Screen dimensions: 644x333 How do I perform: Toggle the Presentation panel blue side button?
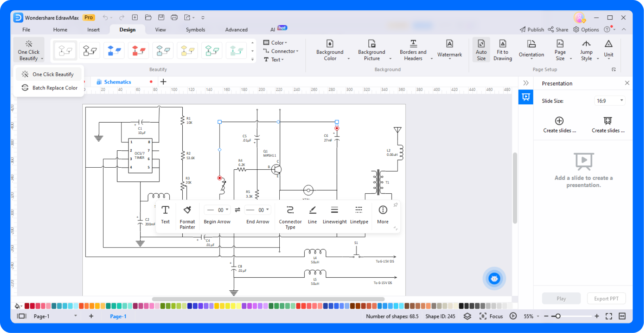point(526,97)
